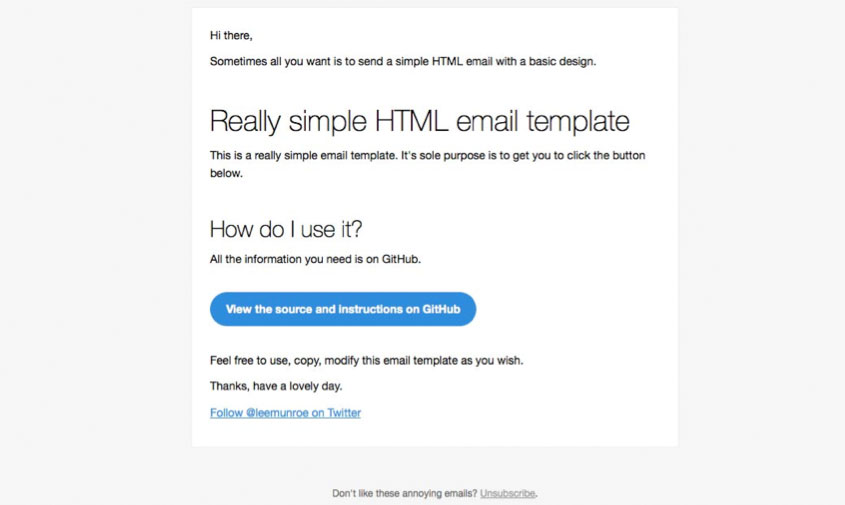
Task: Click the 'Hi there,' greeting line
Action: pos(231,36)
